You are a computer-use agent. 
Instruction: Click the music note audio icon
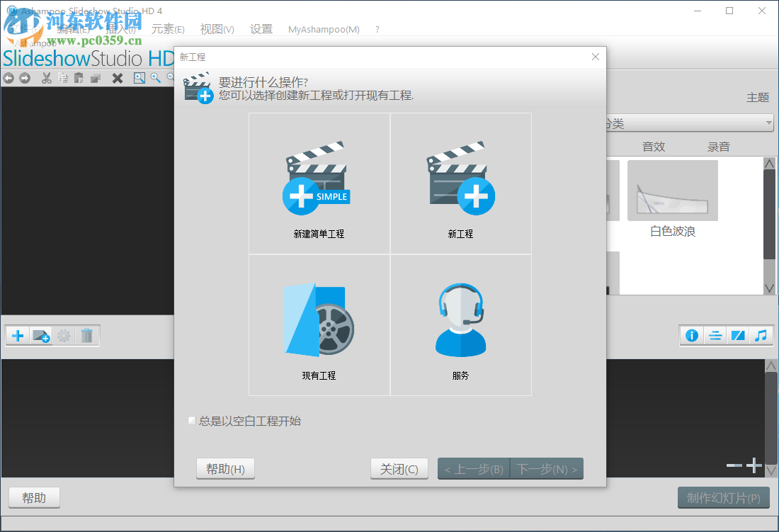pyautogui.click(x=761, y=335)
